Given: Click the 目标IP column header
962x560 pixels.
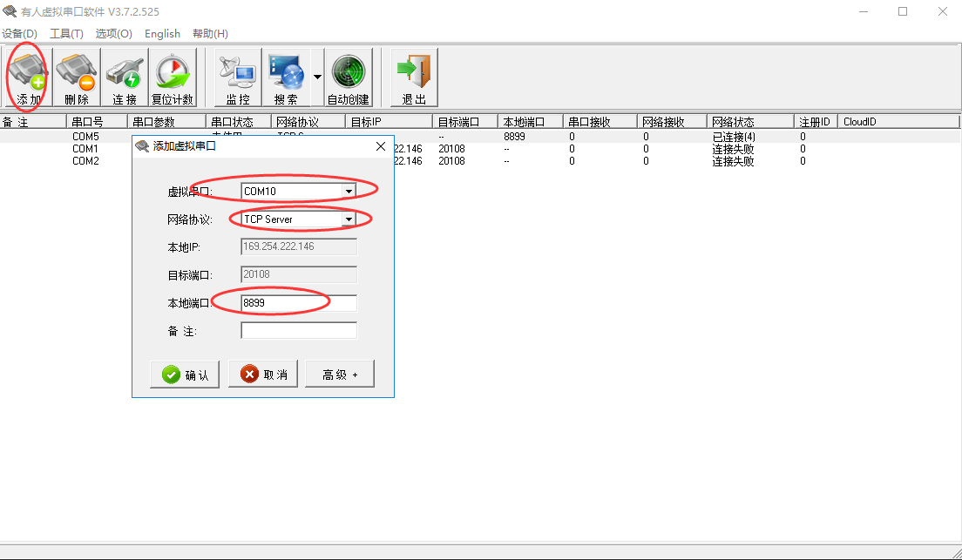Looking at the screenshot, I should coord(389,121).
